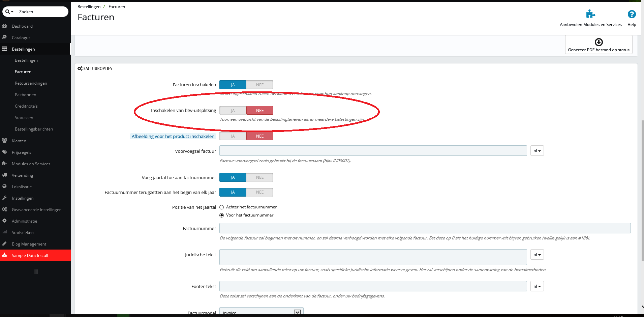
Task: Open Creditnota's submenu item
Action: click(x=26, y=106)
